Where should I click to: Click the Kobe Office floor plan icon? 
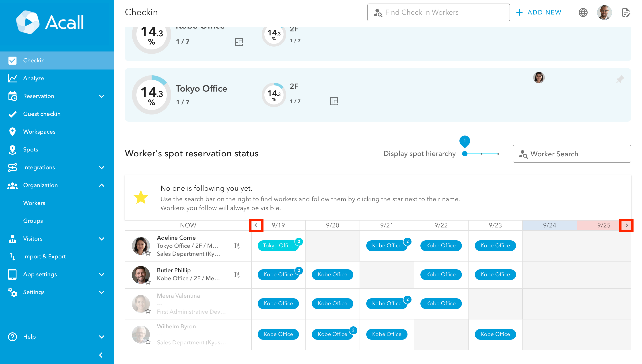point(239,42)
